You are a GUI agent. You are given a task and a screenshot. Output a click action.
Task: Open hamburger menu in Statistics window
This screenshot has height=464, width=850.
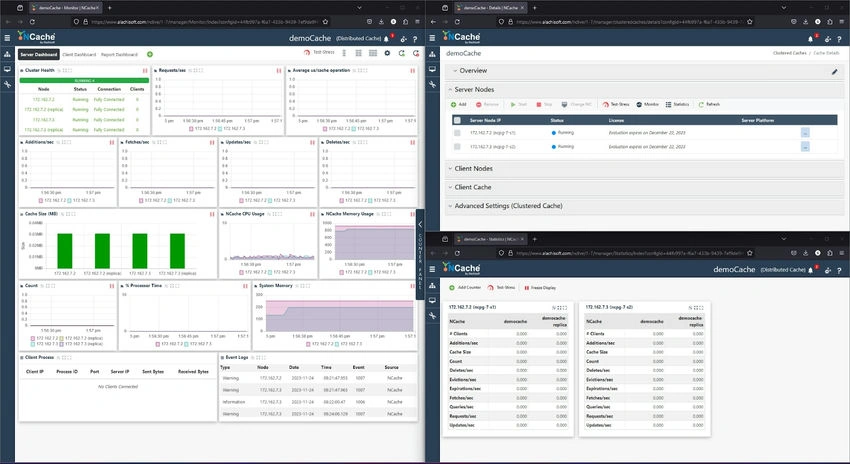click(432, 269)
